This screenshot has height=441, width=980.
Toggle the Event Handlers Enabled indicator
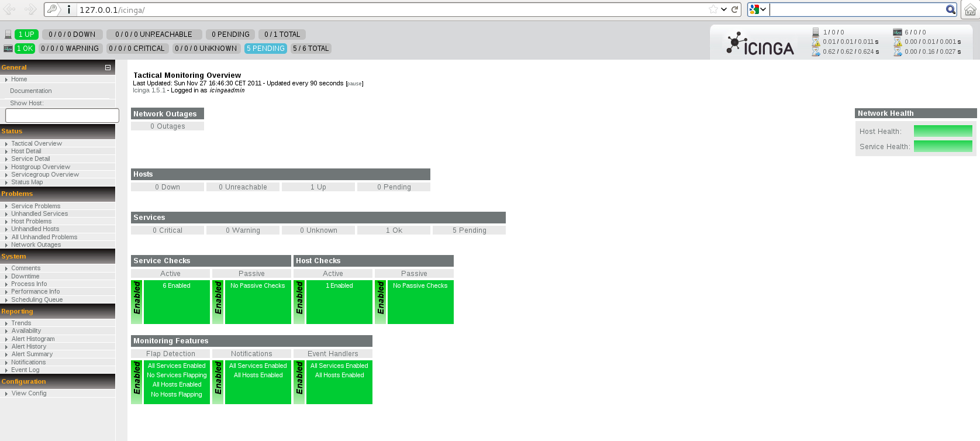point(299,382)
